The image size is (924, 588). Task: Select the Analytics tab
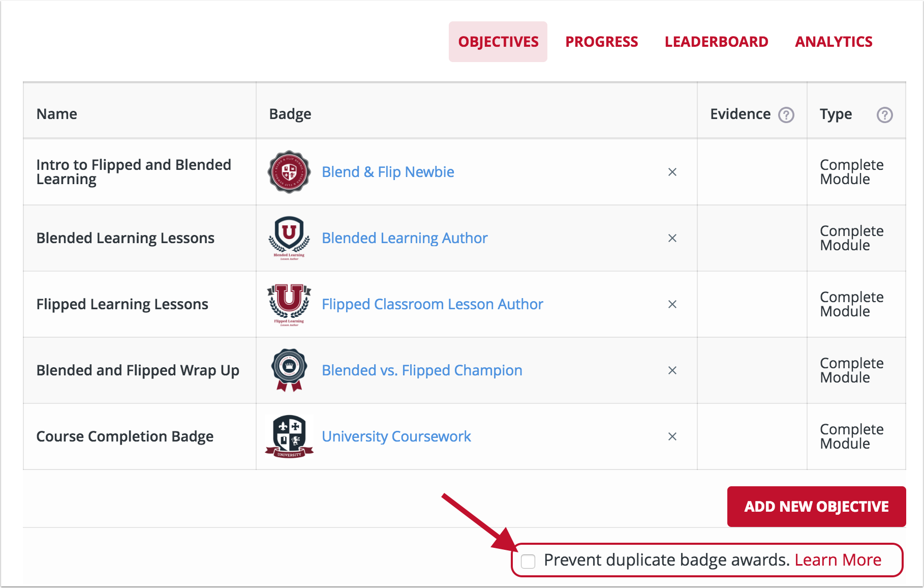point(833,41)
